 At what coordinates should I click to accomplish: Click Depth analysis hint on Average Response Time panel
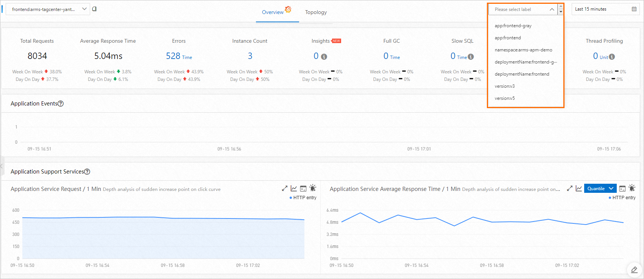coord(511,189)
